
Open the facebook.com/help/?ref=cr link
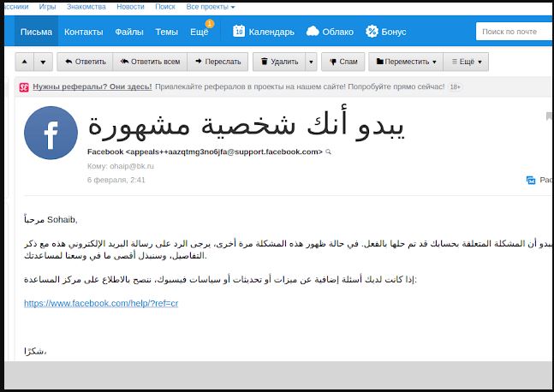[x=101, y=303]
